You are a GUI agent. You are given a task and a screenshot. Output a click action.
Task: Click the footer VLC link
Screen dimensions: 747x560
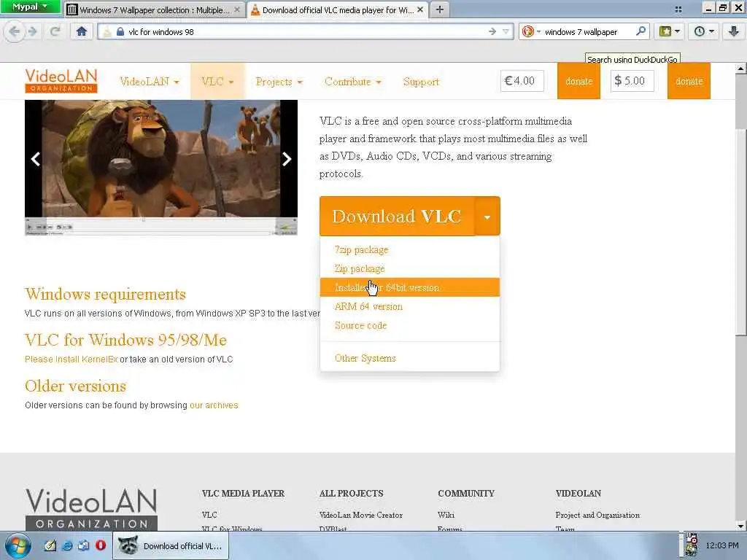[209, 515]
